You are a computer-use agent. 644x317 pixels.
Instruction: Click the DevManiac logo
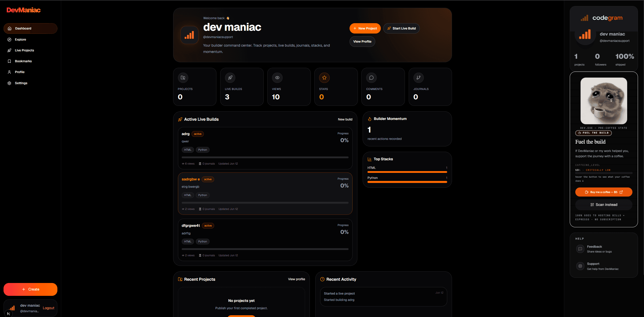pos(23,10)
